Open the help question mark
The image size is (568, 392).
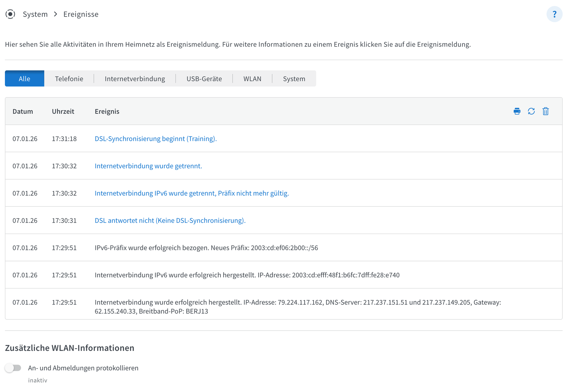[x=554, y=14]
